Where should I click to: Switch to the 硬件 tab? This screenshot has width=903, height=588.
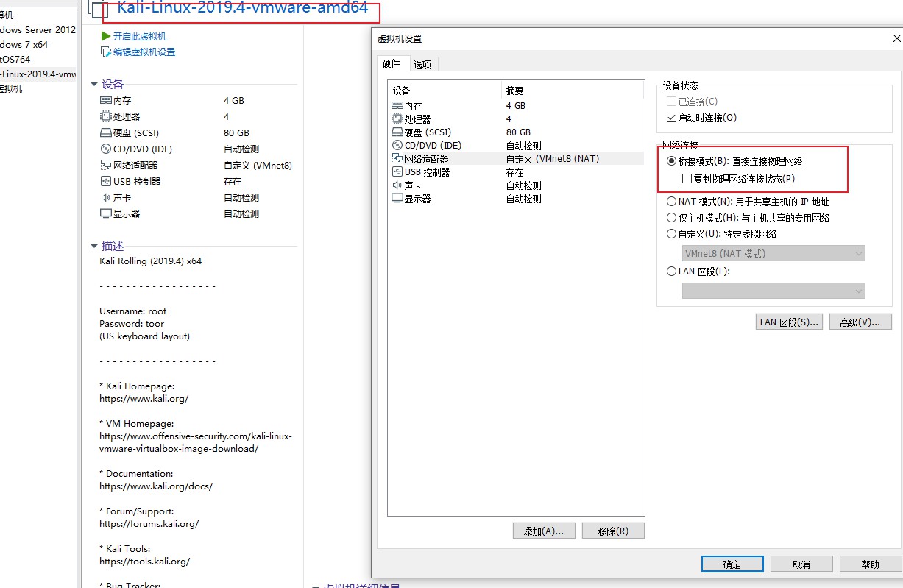coord(392,63)
